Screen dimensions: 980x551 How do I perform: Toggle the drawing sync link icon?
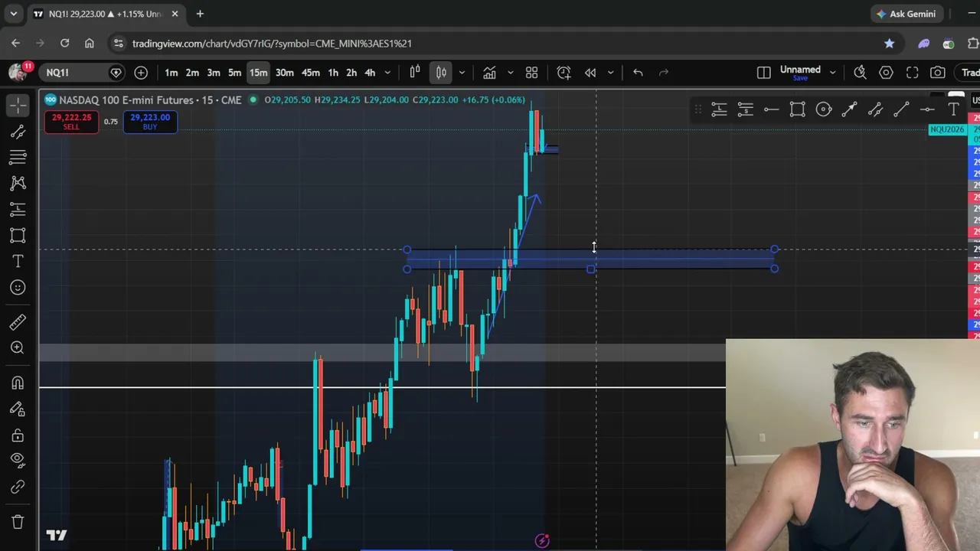(x=18, y=487)
